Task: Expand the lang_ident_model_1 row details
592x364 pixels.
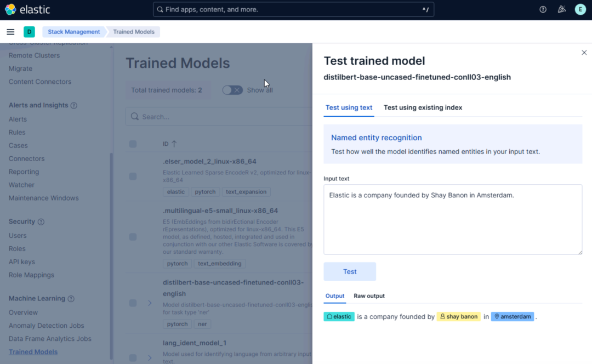Action: click(x=150, y=357)
